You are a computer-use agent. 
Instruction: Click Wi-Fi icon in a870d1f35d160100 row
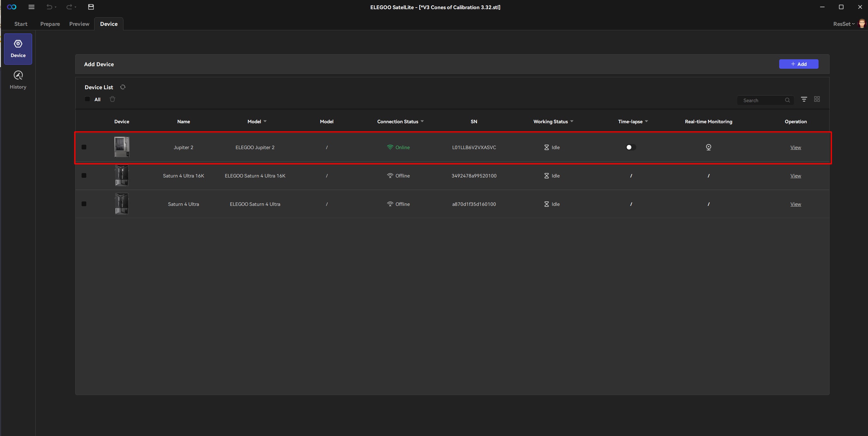point(390,204)
